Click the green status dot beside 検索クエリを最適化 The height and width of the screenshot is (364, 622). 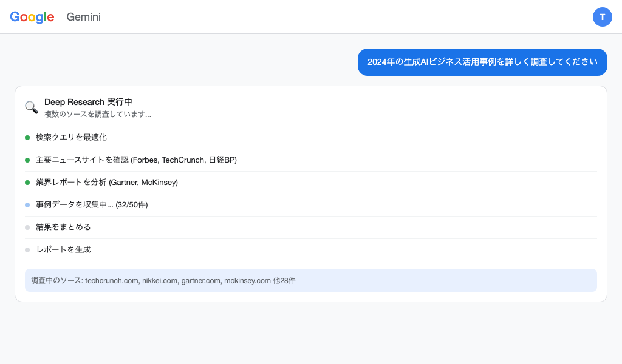tap(27, 137)
